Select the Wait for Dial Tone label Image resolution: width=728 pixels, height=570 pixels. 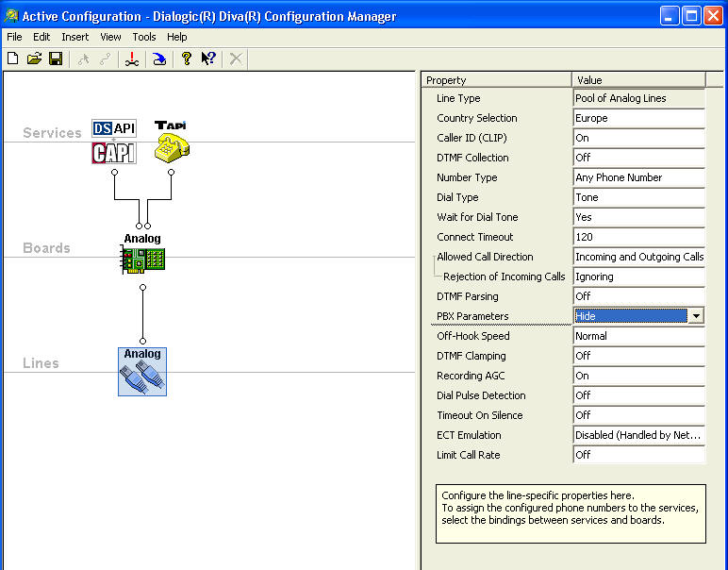coord(477,217)
